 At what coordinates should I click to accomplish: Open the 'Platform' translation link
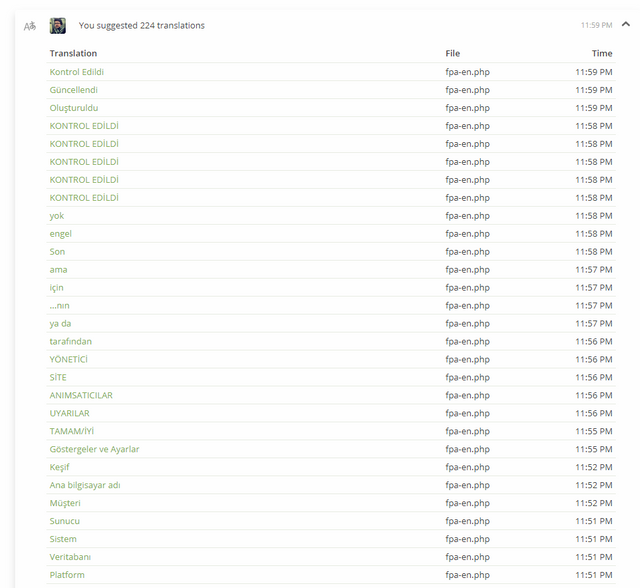click(x=67, y=575)
